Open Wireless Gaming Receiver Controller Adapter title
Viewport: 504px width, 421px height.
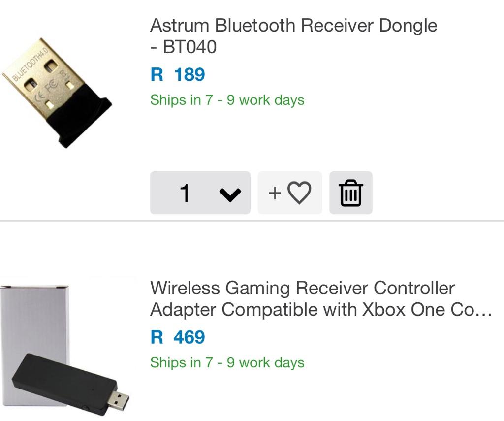pyautogui.click(x=320, y=299)
